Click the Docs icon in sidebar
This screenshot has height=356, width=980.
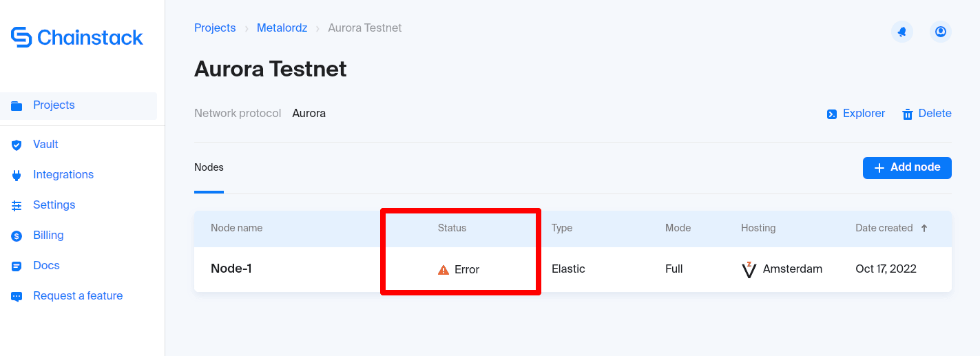tap(17, 266)
